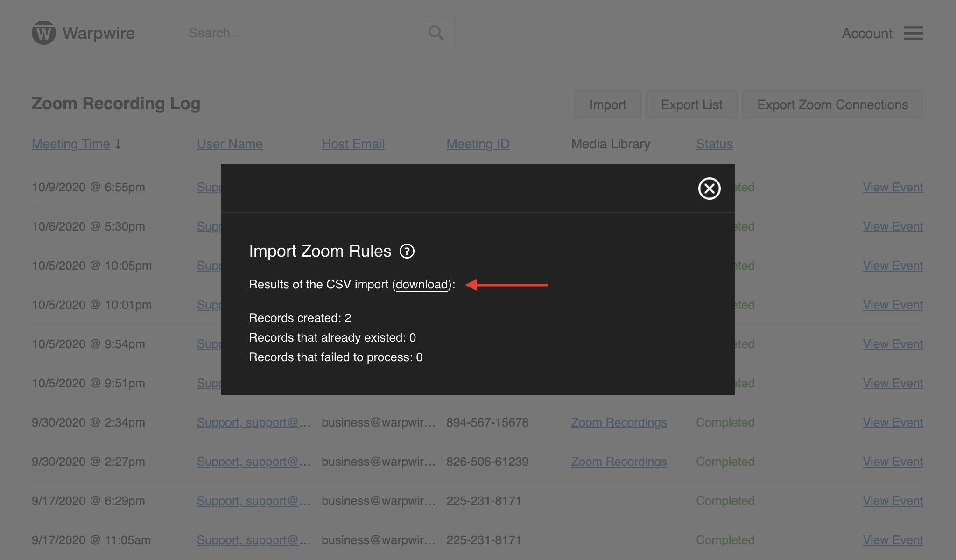Click the Export List button

[691, 105]
